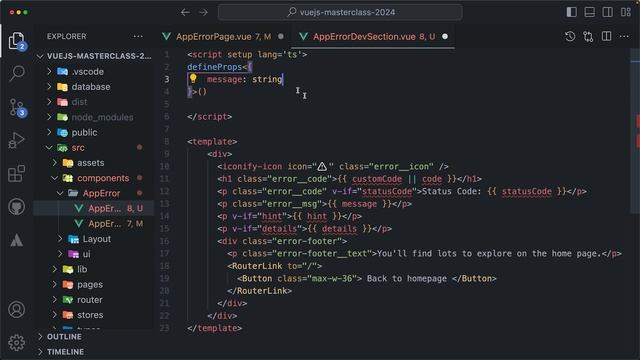Screen dimensions: 640x360
Task: Open the GitHub view in activity bar
Action: (x=16, y=207)
